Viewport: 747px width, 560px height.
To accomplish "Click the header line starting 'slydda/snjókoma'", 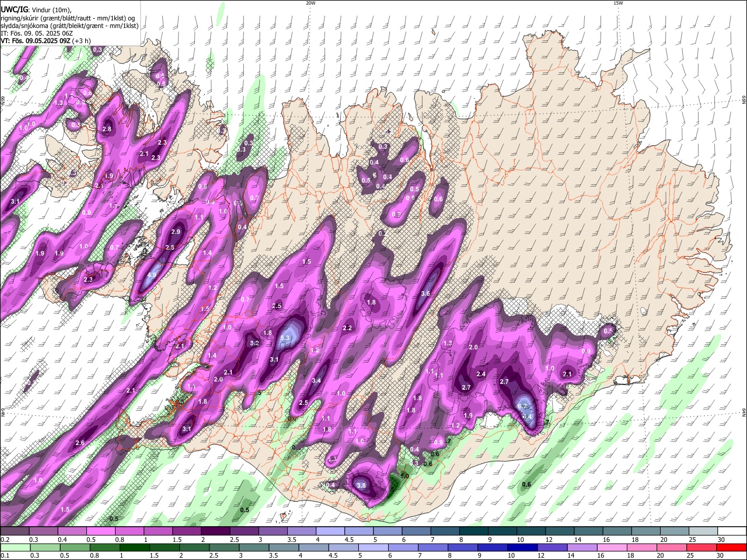I will point(69,26).
